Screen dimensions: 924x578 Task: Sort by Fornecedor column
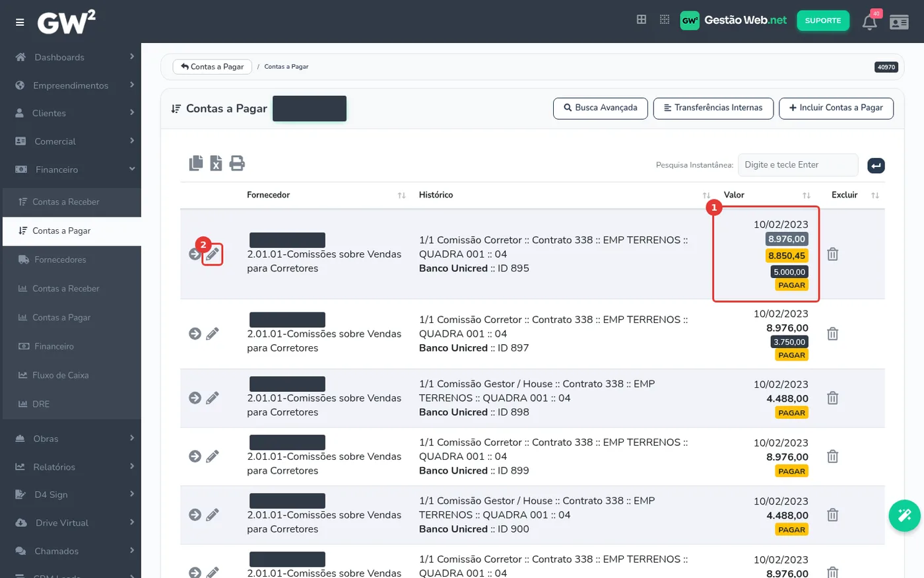coord(326,195)
